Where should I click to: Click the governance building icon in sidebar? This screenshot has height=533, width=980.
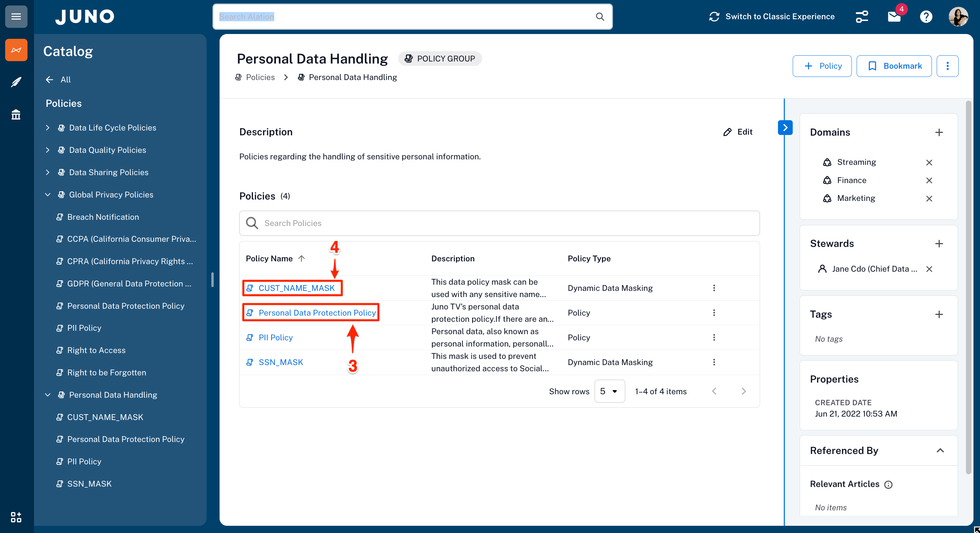tap(16, 114)
